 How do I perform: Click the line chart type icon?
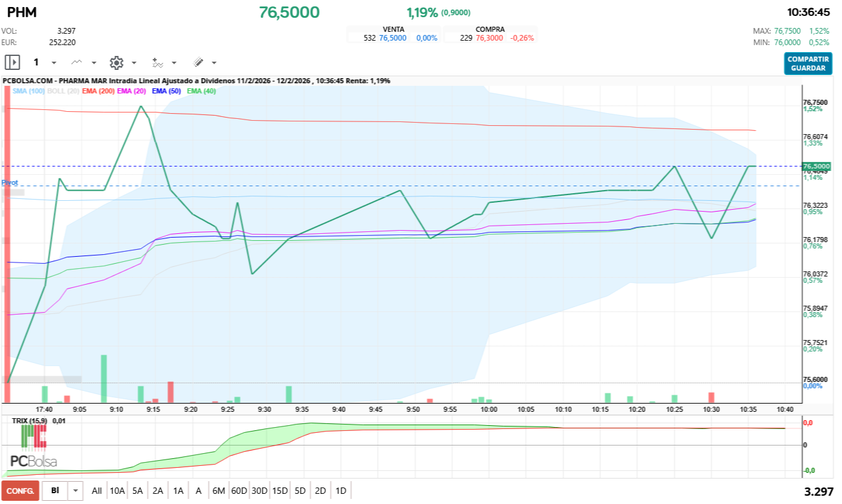coord(77,62)
